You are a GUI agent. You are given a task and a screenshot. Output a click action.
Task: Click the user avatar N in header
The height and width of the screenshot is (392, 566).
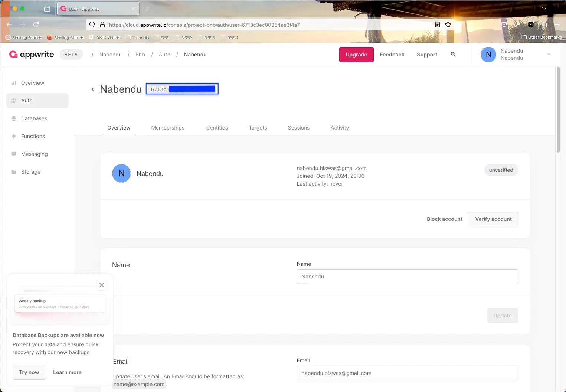[x=488, y=55]
